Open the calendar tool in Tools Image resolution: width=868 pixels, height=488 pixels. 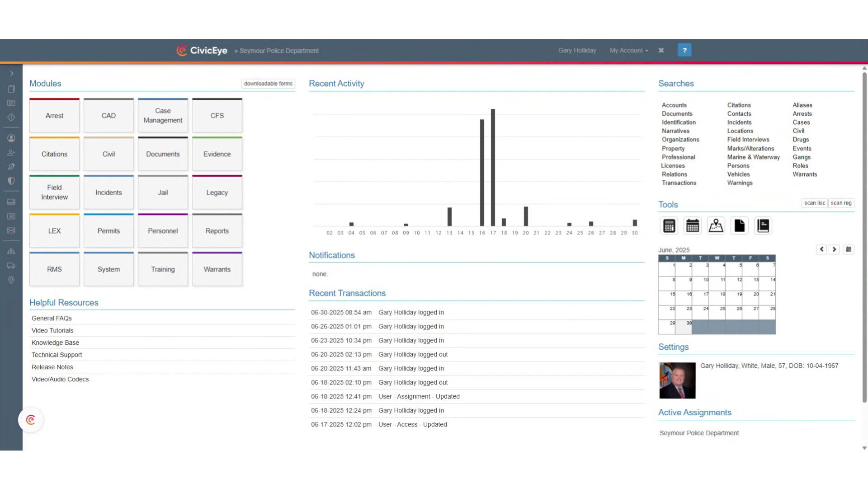coord(693,225)
